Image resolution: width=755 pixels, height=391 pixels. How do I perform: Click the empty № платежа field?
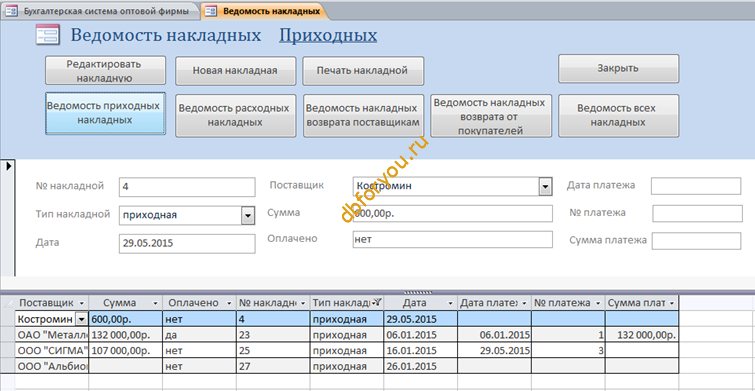point(697,213)
